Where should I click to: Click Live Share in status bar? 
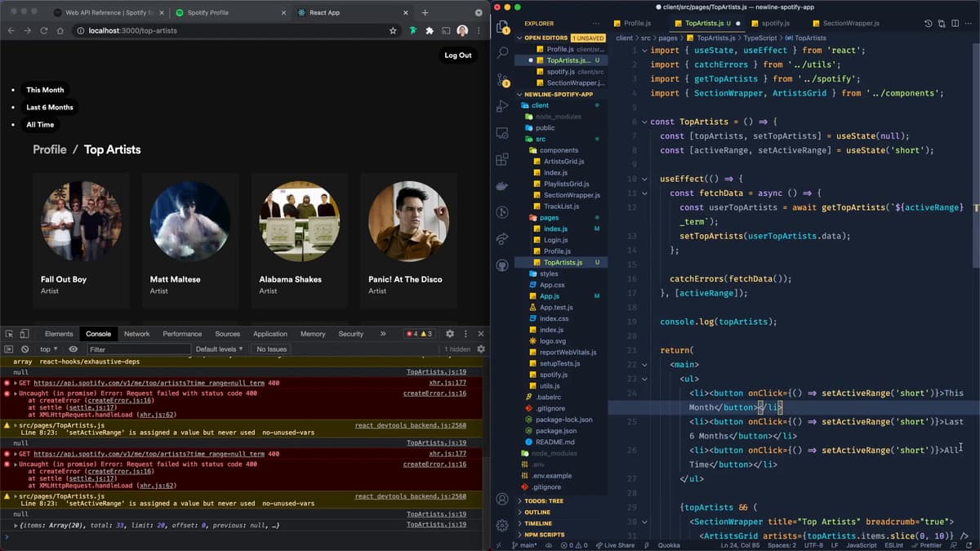pos(614,545)
